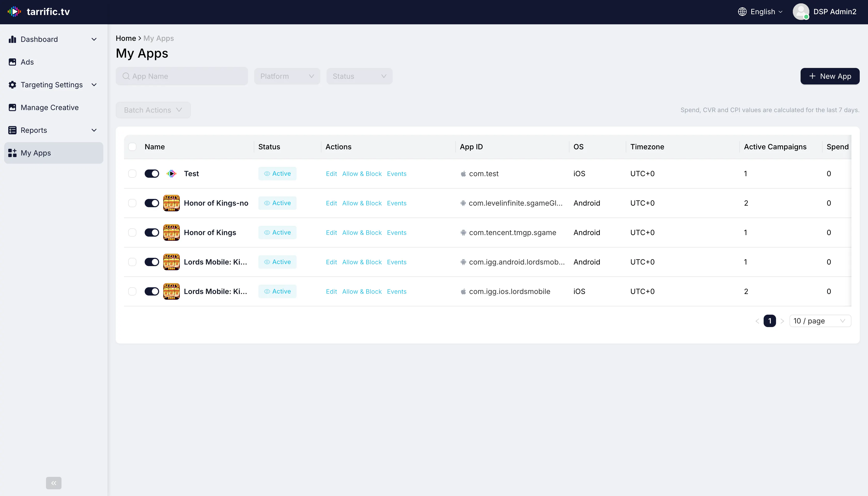
Task: Click the com.tencent.tmgp.sgame App ID text
Action: 512,233
